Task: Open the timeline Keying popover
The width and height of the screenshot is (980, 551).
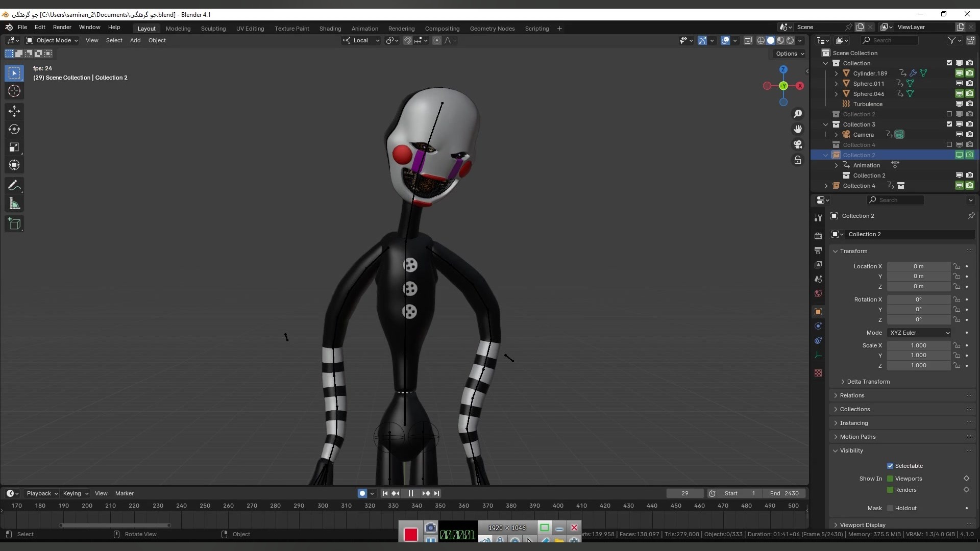Action: pyautogui.click(x=76, y=493)
